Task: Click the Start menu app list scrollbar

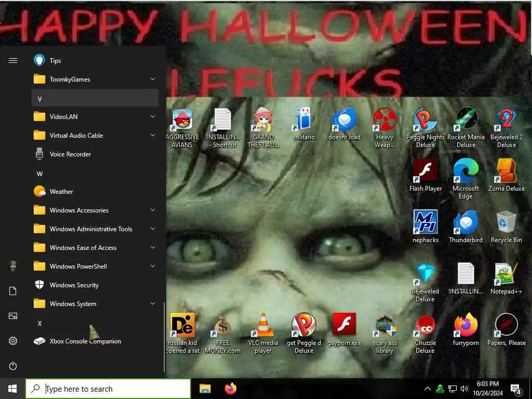Action: pyautogui.click(x=164, y=338)
